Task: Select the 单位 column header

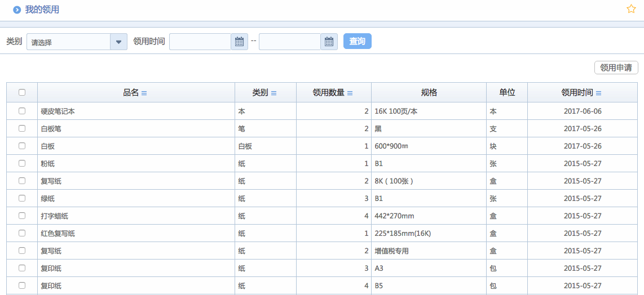Action: click(x=506, y=93)
